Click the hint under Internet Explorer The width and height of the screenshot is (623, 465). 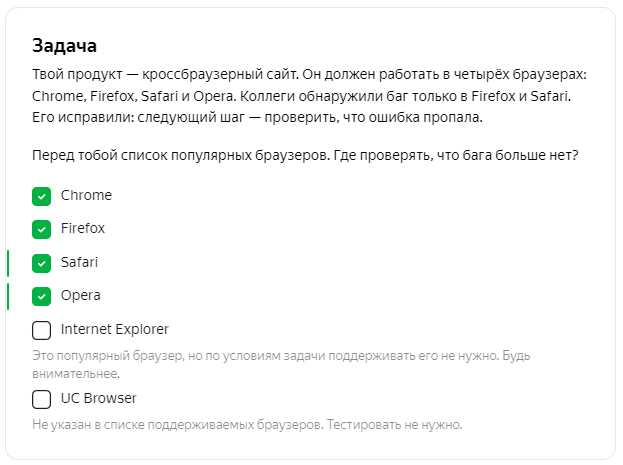click(x=281, y=364)
